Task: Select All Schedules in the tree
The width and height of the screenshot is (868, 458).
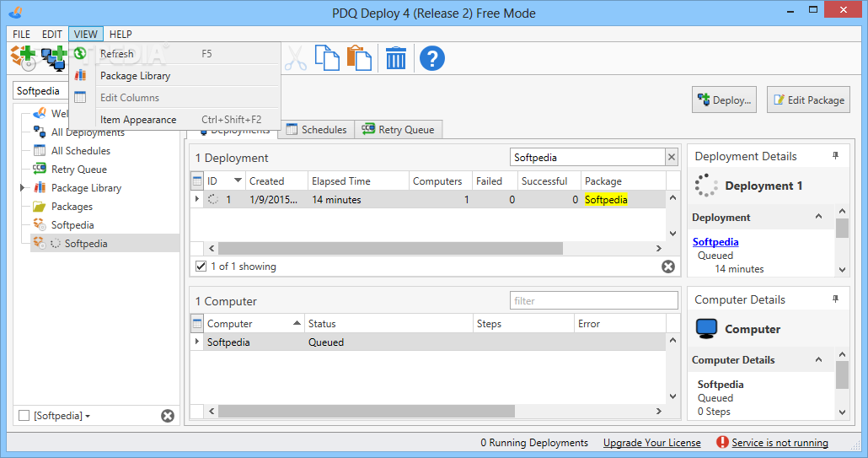Action: 80,151
